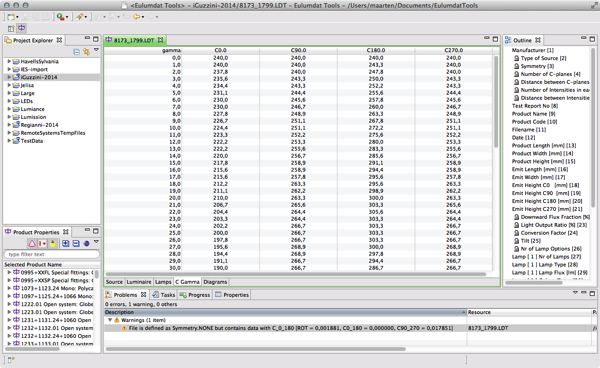Click Collapse All in Product Properties
This screenshot has height=368, width=600.
76,244
